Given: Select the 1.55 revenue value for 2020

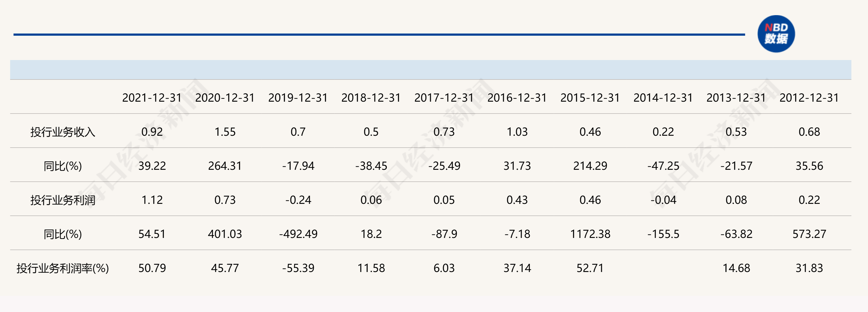Looking at the screenshot, I should tap(225, 132).
